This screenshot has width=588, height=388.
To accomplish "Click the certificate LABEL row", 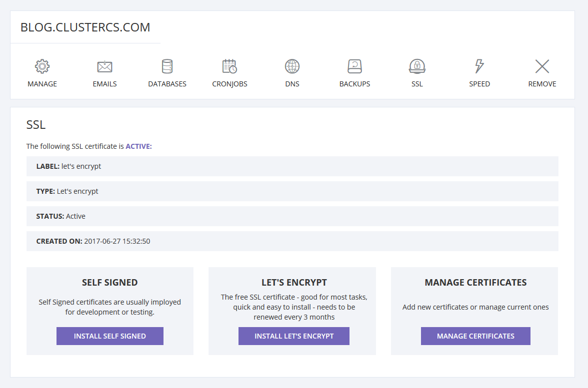I will pos(292,166).
